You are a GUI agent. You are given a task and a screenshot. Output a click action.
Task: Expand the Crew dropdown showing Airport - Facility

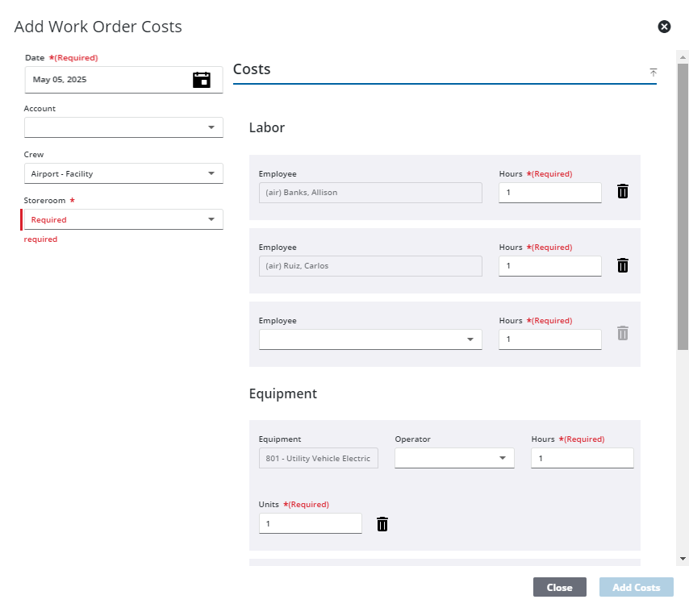[123, 173]
